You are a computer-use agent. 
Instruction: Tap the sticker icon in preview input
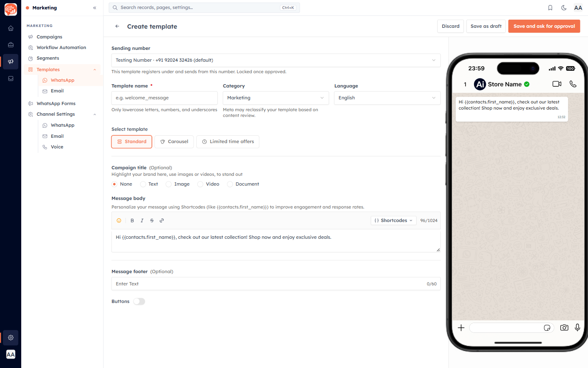(x=547, y=328)
